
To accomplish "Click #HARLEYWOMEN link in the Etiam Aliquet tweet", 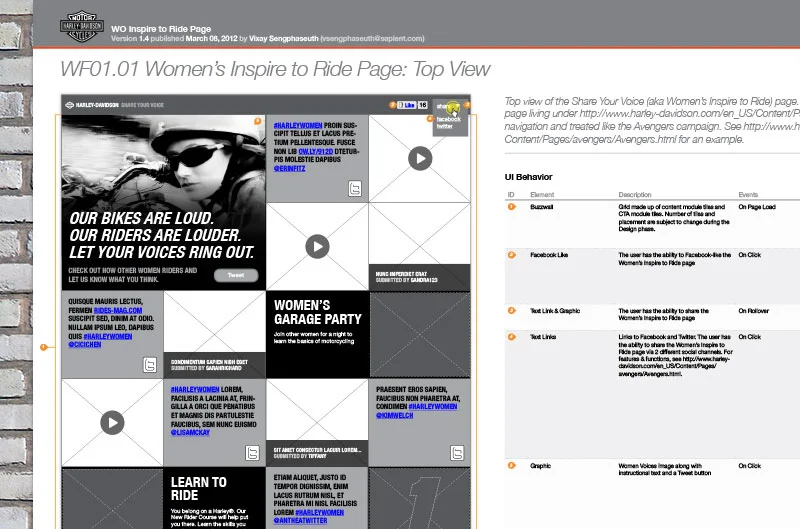I will tap(319, 512).
